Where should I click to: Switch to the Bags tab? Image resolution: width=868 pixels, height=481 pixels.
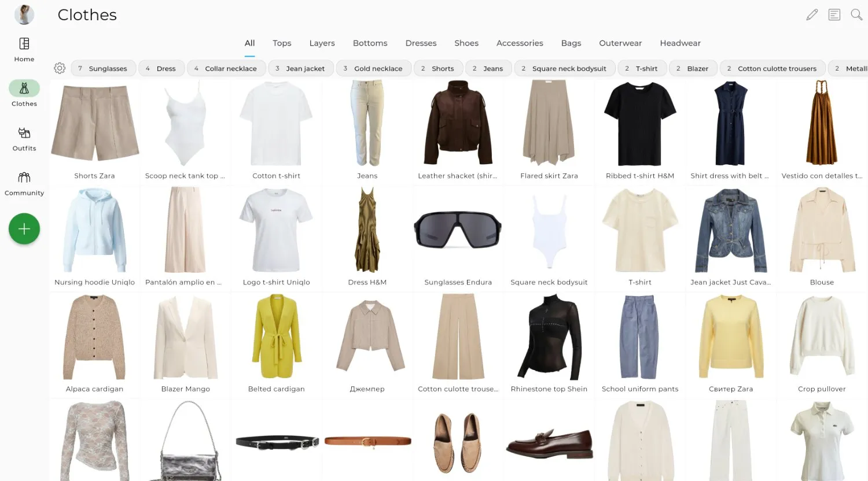tap(571, 43)
